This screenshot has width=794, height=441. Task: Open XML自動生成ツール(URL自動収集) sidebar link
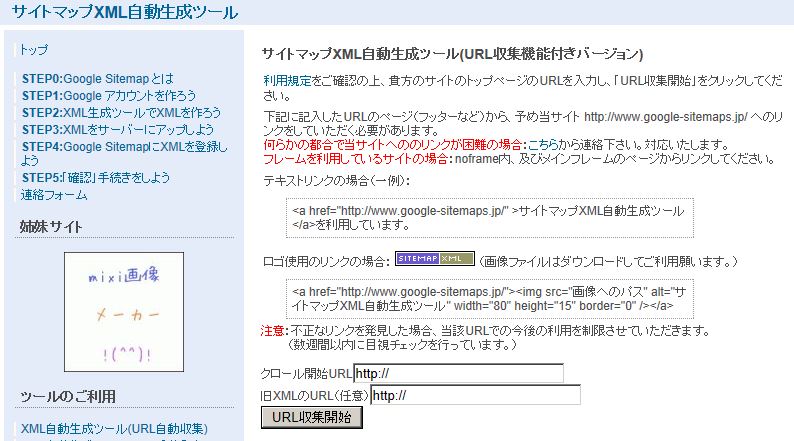pyautogui.click(x=114, y=428)
